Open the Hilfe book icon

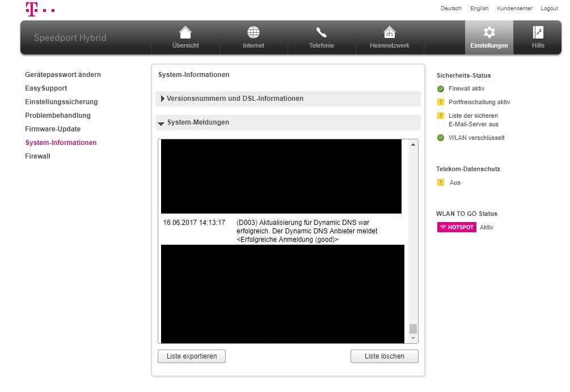point(538,32)
